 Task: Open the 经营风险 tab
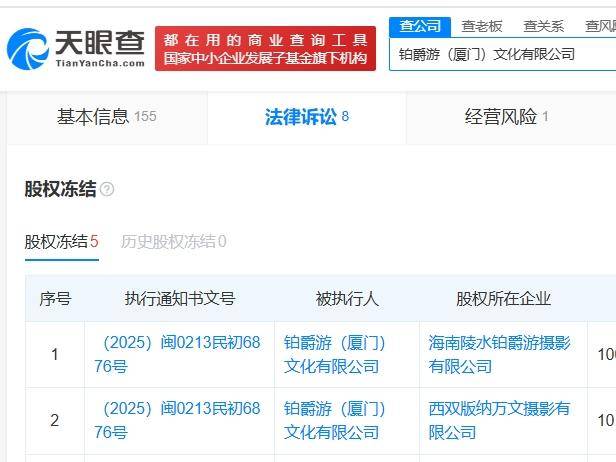tap(507, 117)
